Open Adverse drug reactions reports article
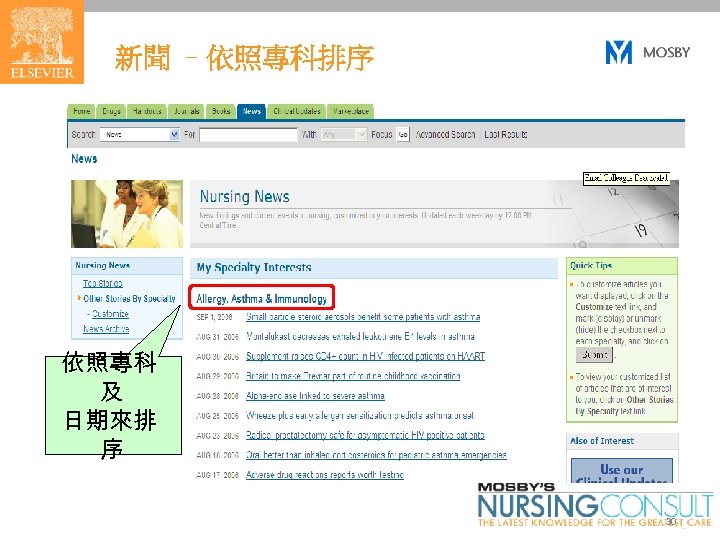The height and width of the screenshot is (540, 720). tap(325, 475)
